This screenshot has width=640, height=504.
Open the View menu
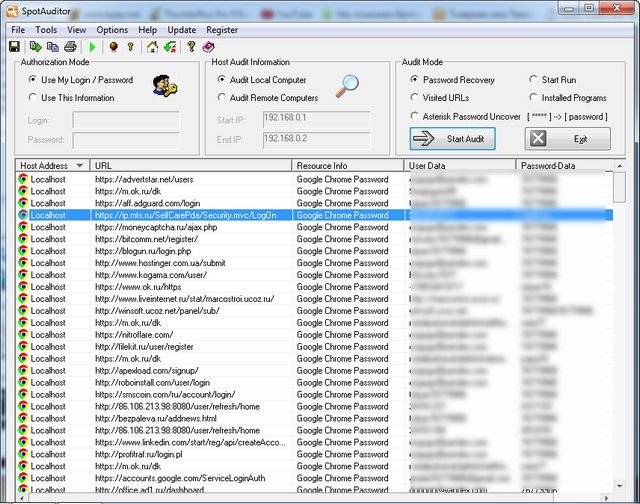coord(77,30)
